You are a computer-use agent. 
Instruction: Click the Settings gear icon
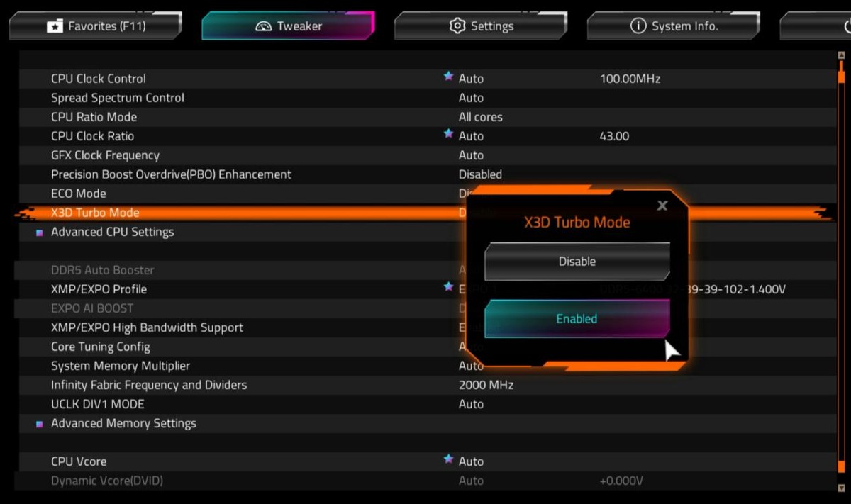click(x=457, y=26)
